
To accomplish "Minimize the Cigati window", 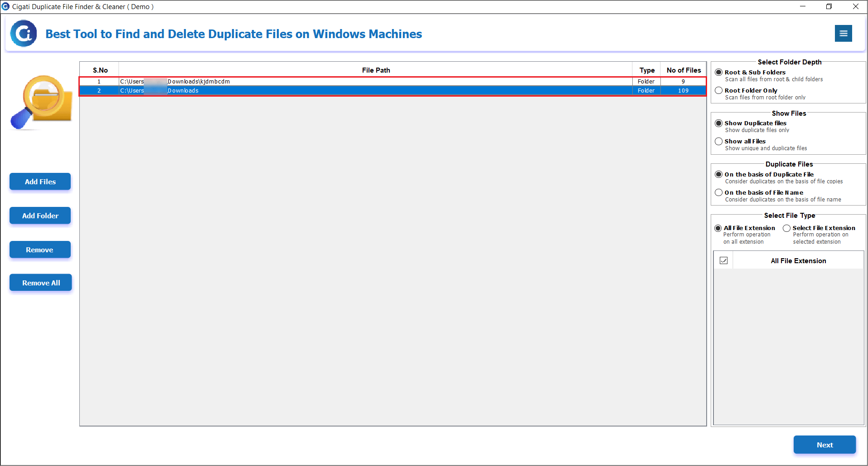I will point(803,6).
